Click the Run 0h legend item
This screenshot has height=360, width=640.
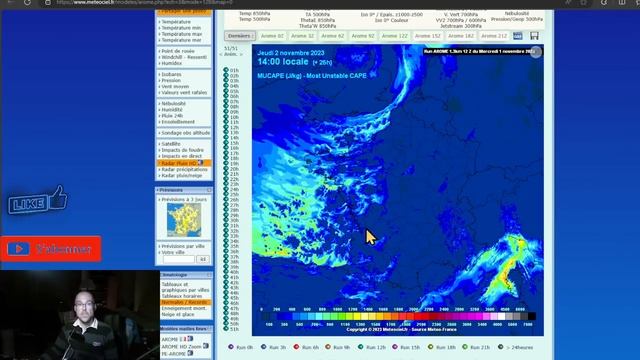240,347
